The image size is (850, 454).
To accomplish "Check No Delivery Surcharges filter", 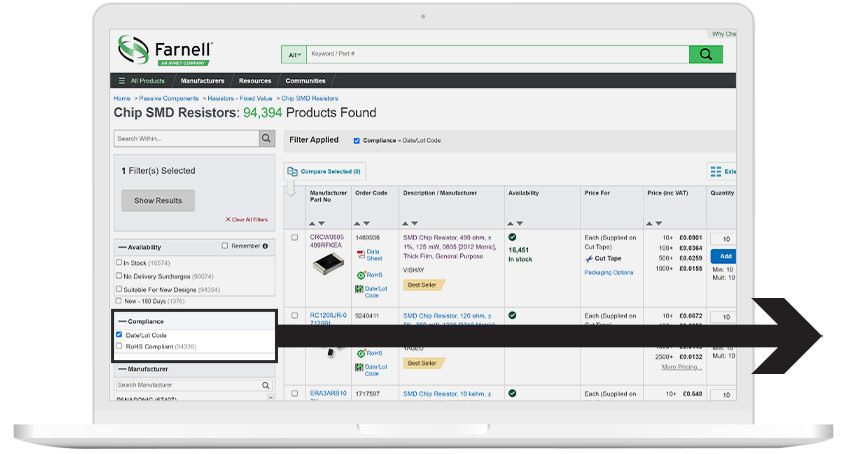I will coord(119,276).
